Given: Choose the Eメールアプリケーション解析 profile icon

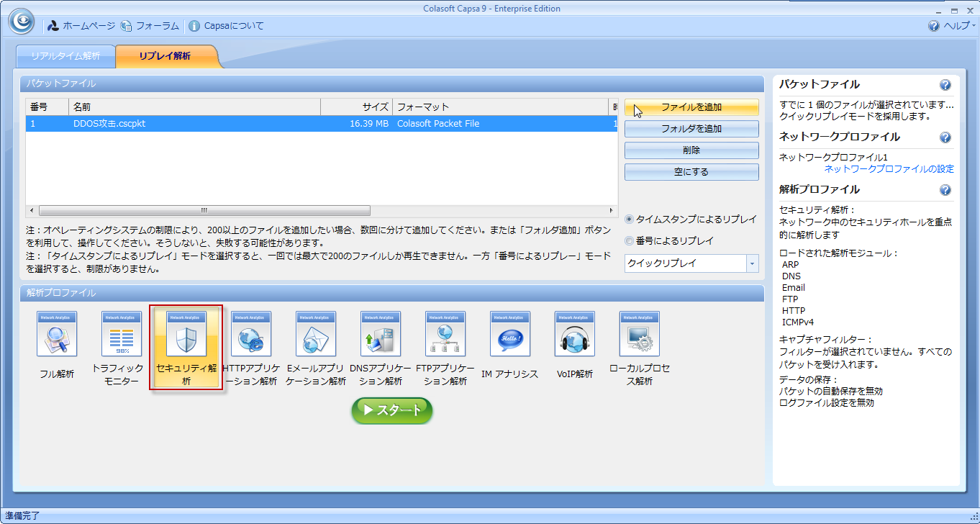Looking at the screenshot, I should click(315, 335).
